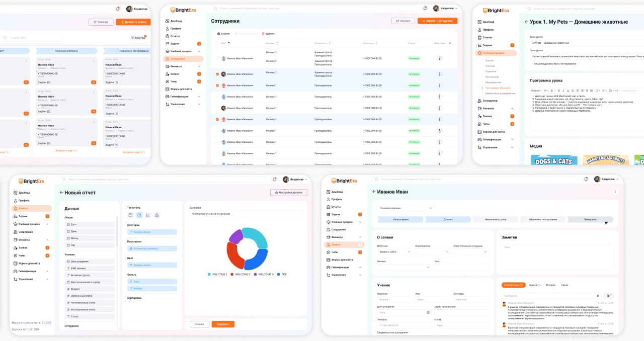Open Владислав user dropdown in Сотрудники window

446,9
